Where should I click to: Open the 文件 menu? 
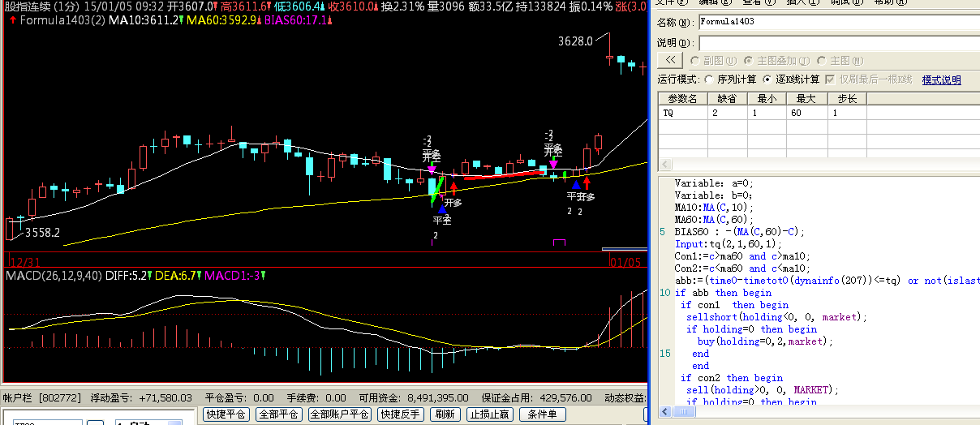point(670,2)
